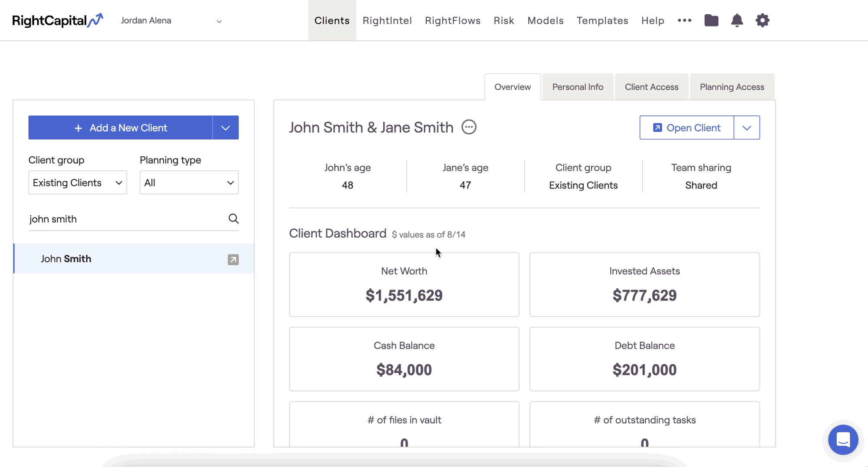Switch to the Planning Access tab
This screenshot has height=467, width=868.
click(732, 87)
